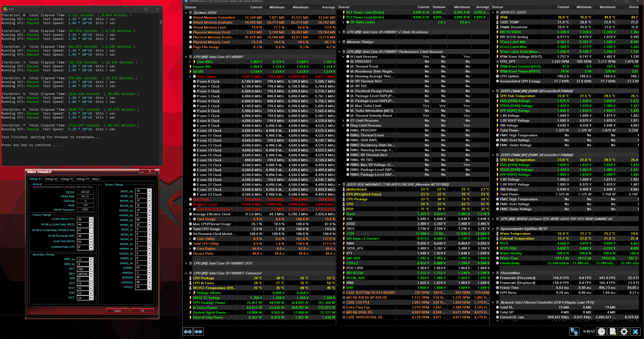The width and height of the screenshot is (644, 339).
Task: Click the chip icon of System: ASUS header
Action: coord(190,13)
